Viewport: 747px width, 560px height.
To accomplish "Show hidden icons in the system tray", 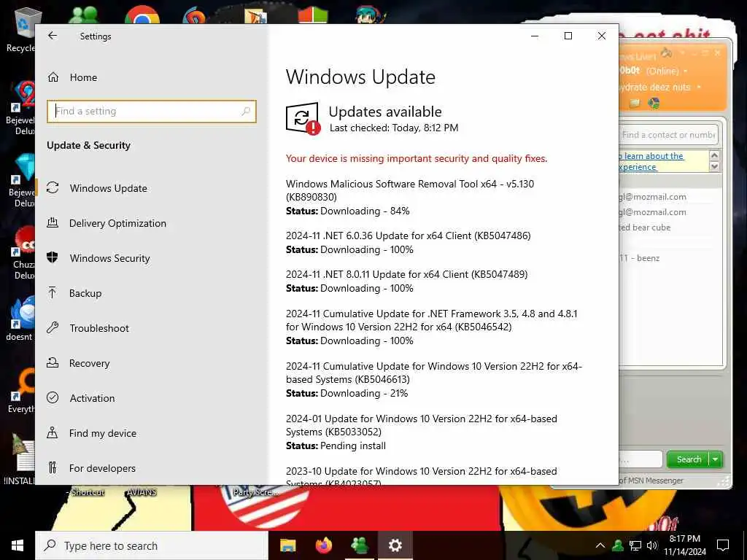I will tap(600, 545).
